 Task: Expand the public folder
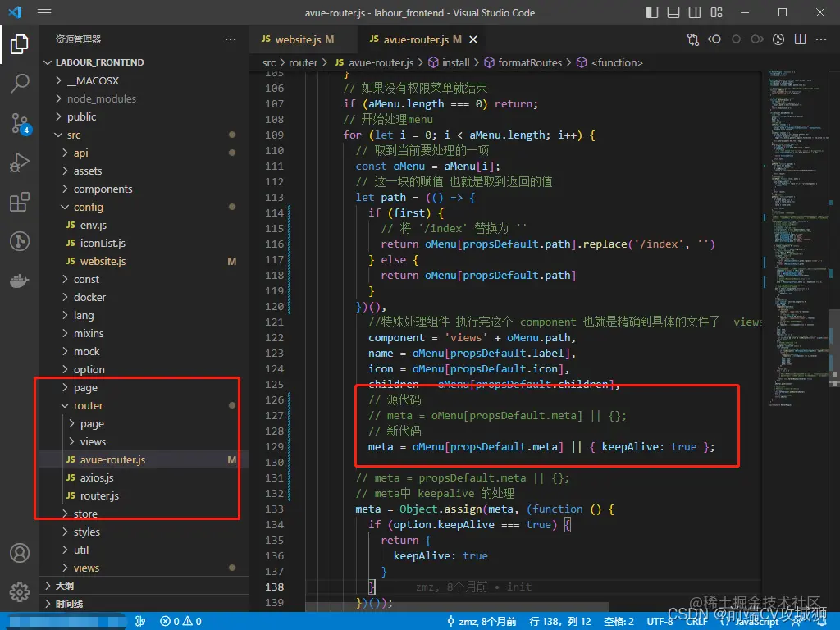144,116
